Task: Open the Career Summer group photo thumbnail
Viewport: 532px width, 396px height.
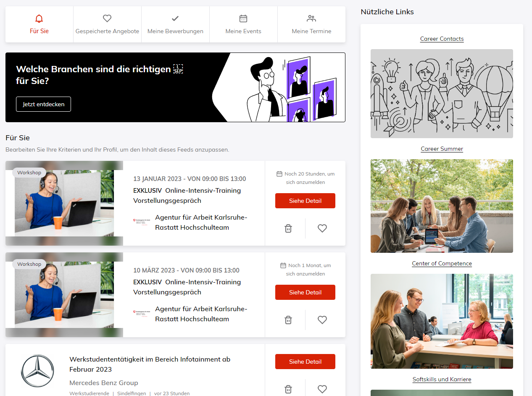Action: click(x=442, y=206)
